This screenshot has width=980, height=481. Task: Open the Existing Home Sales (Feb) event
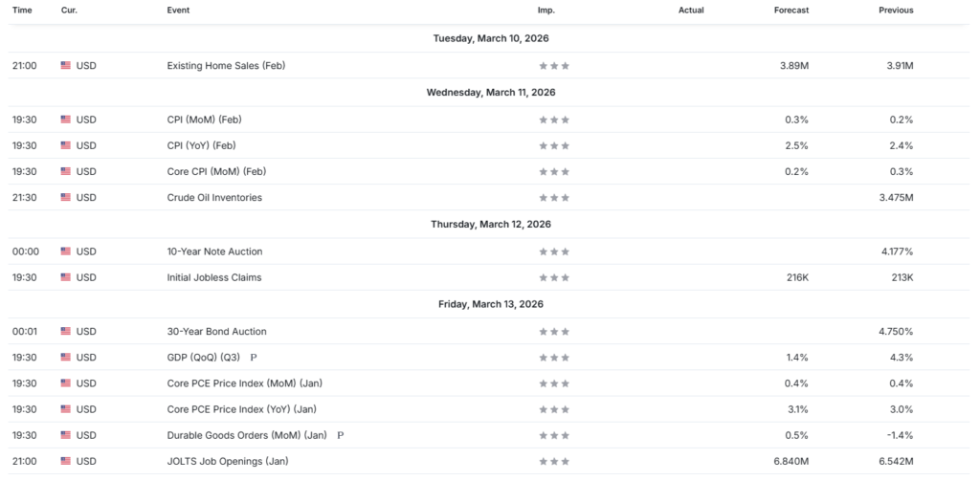226,66
